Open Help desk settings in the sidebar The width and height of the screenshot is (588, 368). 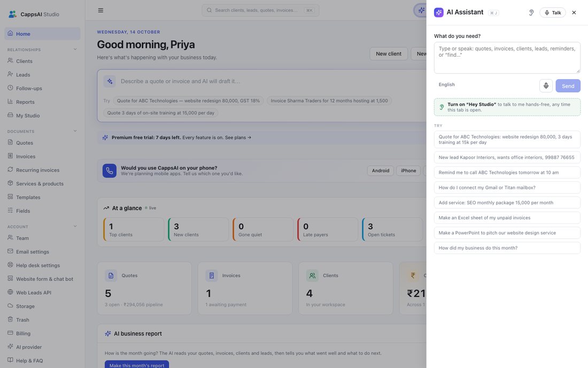tap(42, 265)
